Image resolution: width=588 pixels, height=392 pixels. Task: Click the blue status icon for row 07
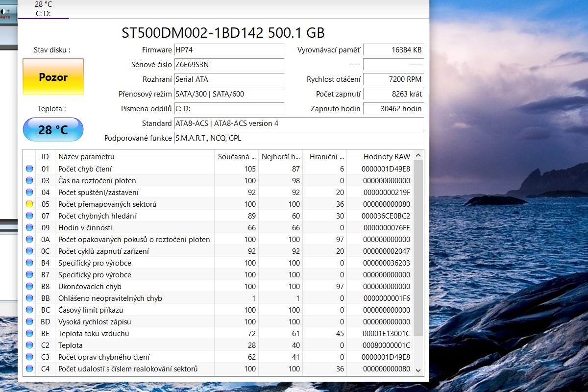click(x=29, y=216)
